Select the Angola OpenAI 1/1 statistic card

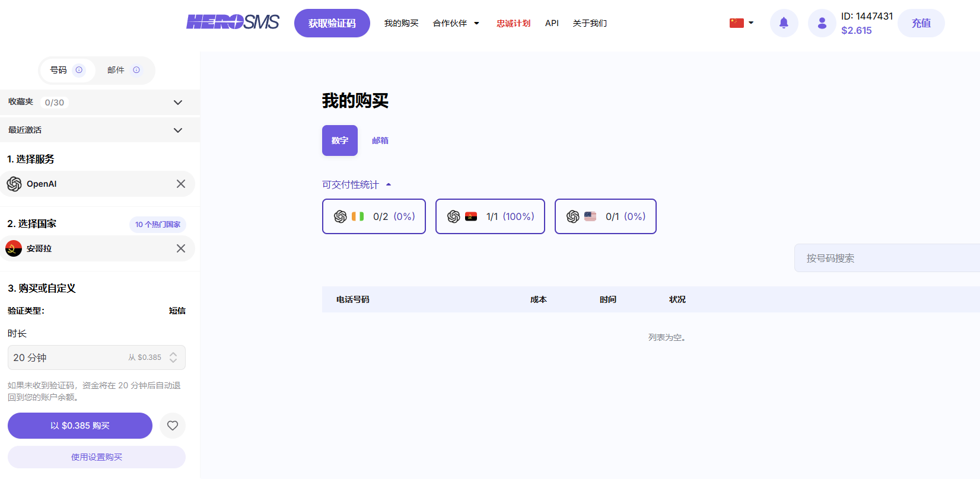click(490, 216)
